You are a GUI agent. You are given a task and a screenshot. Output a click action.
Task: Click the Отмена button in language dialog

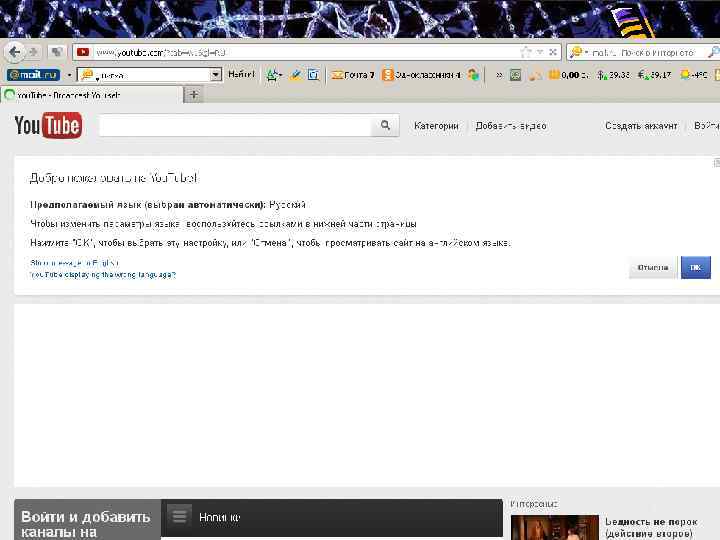(652, 268)
